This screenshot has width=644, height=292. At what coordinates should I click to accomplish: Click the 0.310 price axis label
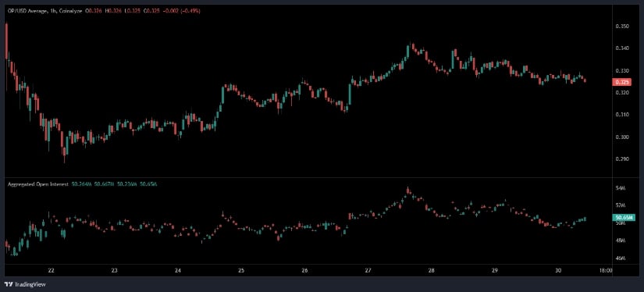coord(622,115)
